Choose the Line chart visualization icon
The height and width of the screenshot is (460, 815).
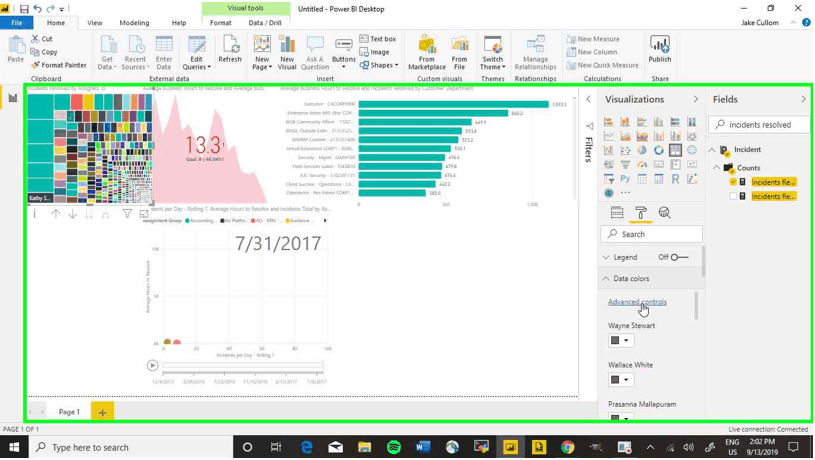[609, 136]
